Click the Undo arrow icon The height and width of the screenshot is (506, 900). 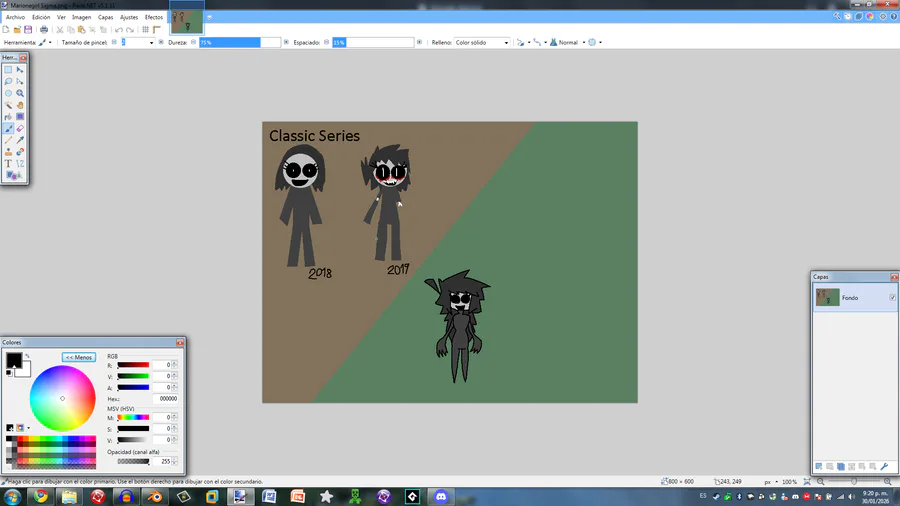point(118,30)
